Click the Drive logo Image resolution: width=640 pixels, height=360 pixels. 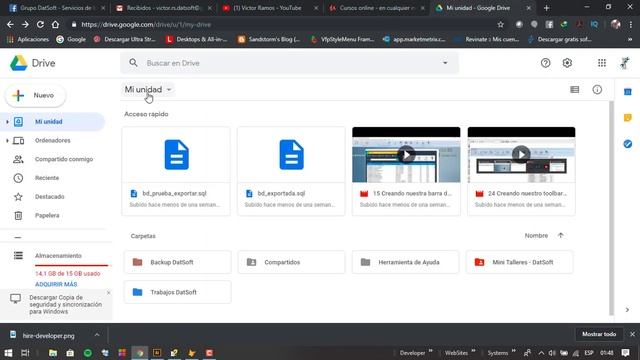pos(33,63)
